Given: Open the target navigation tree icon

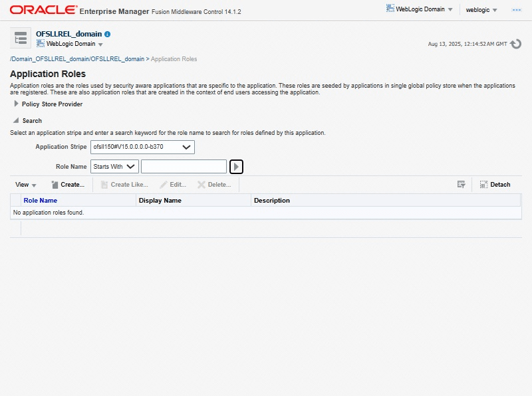Looking at the screenshot, I should pos(21,38).
